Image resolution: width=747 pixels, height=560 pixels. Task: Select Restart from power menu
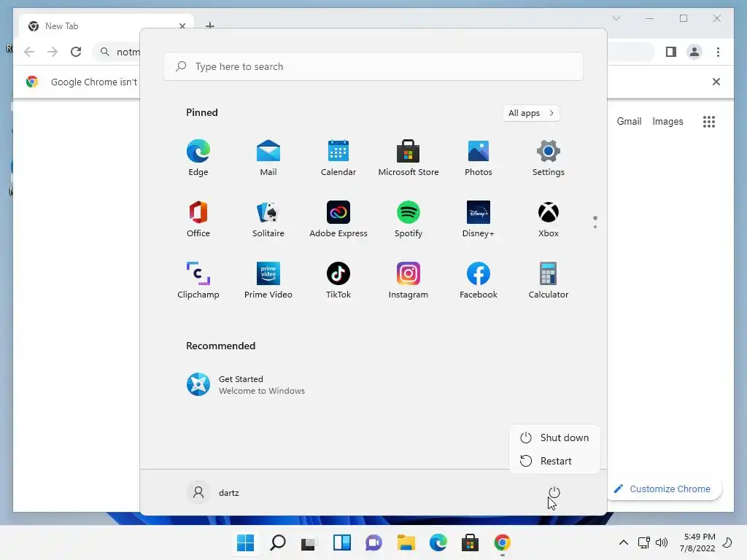coord(554,461)
